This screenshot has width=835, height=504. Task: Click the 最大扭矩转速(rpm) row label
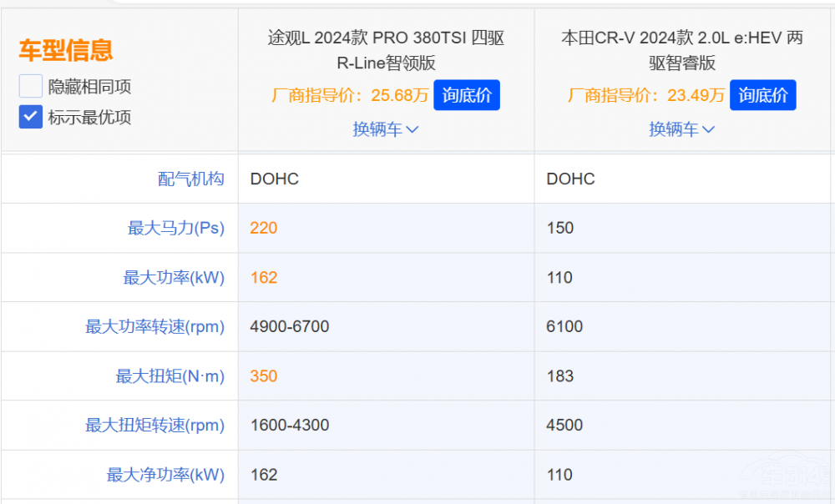tap(154, 426)
